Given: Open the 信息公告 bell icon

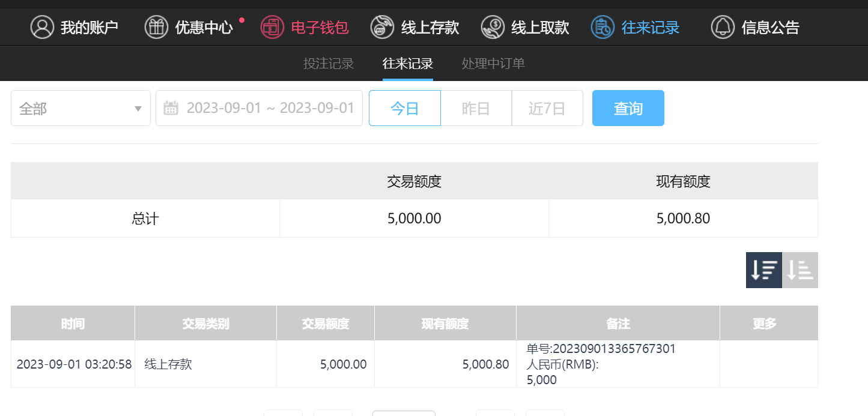Looking at the screenshot, I should pyautogui.click(x=723, y=28).
